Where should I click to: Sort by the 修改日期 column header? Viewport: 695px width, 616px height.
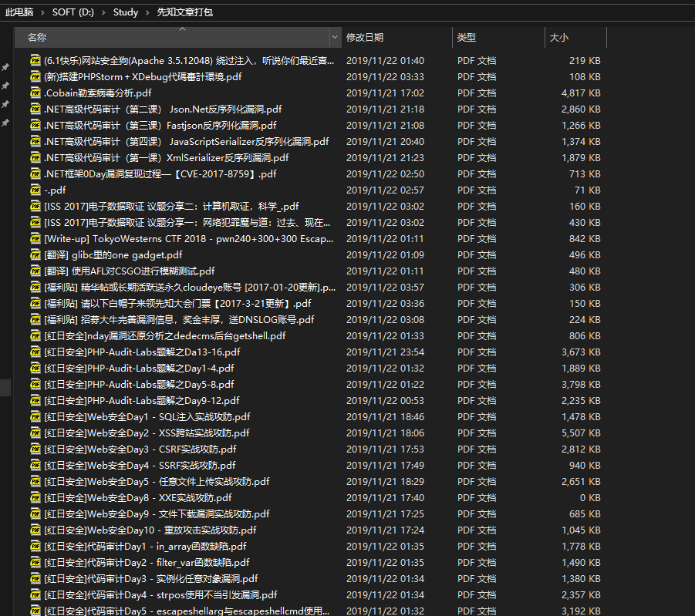coord(396,37)
